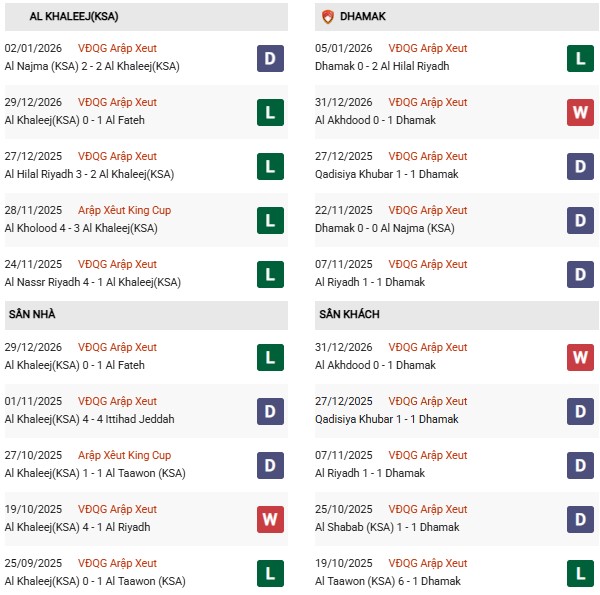The width and height of the screenshot is (600, 595).
Task: Click the L badge for Al Nassr Riyadh 4-1 Al Khaleej
Action: 270,274
